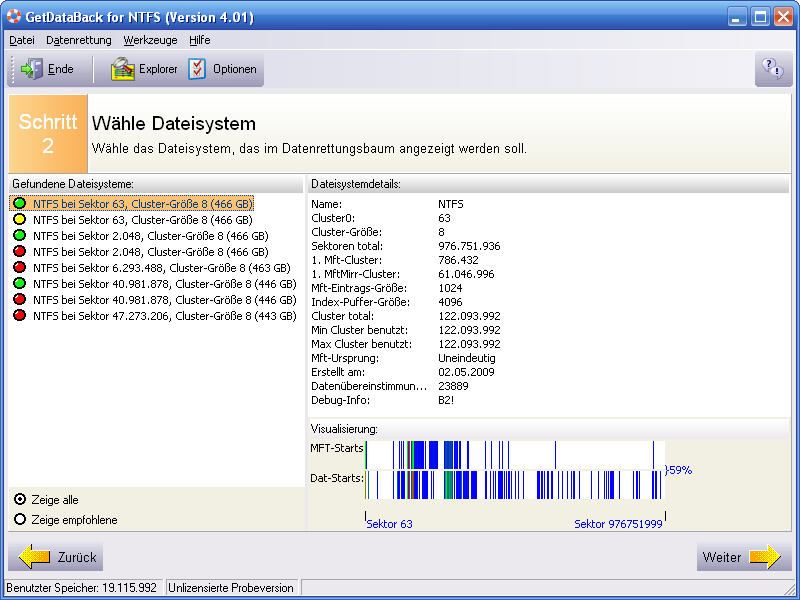Click green dot of Sektor 40.981.878 entry

[20, 283]
